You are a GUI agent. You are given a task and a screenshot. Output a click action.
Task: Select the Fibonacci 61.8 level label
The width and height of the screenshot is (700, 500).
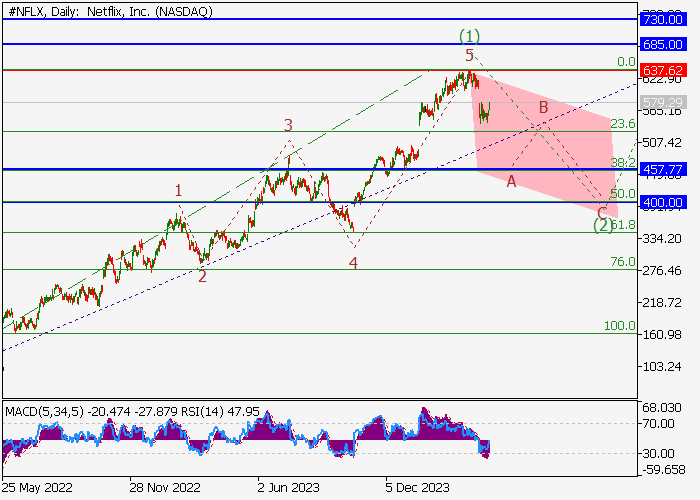(623, 225)
